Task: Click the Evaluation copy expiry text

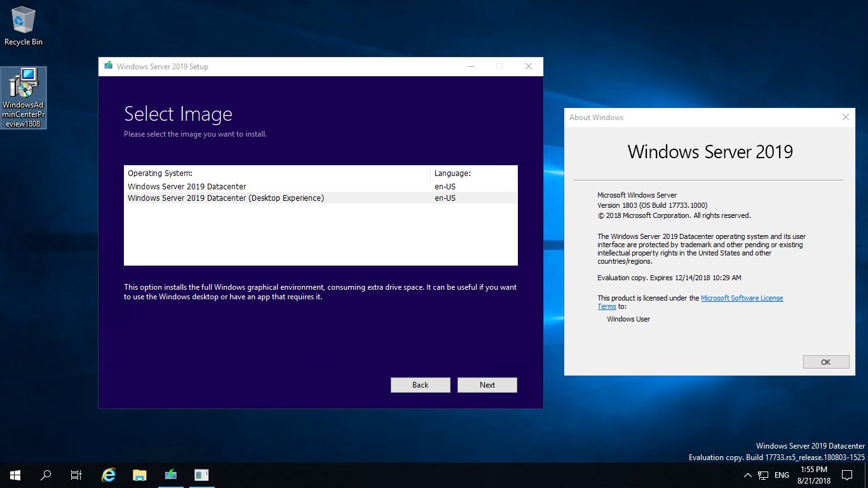Action: [669, 278]
